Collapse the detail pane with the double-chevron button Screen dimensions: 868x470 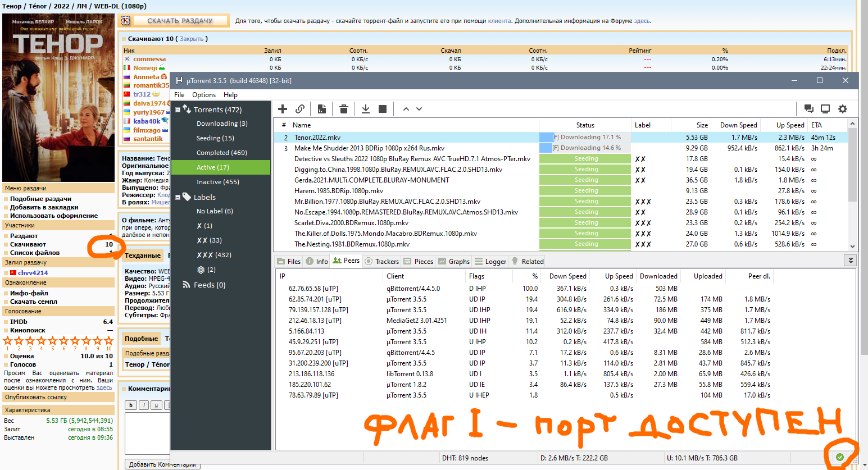tap(851, 261)
